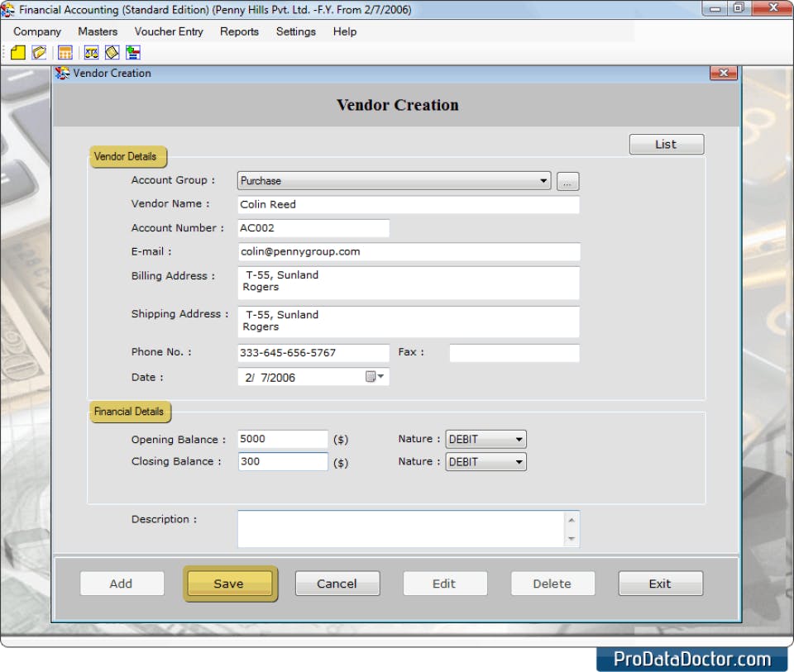Image resolution: width=794 pixels, height=672 pixels.
Task: Expand the Account Group dropdown
Action: click(543, 180)
